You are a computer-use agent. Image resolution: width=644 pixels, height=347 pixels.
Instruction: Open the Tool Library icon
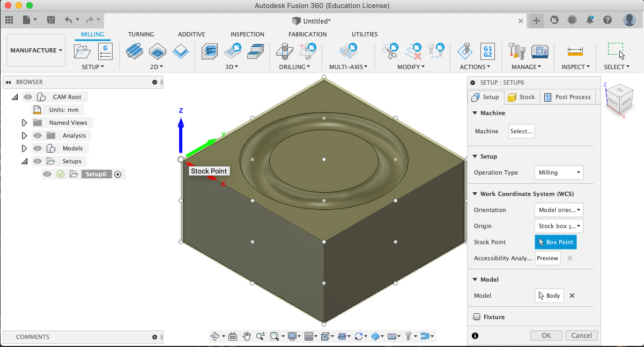click(x=516, y=51)
